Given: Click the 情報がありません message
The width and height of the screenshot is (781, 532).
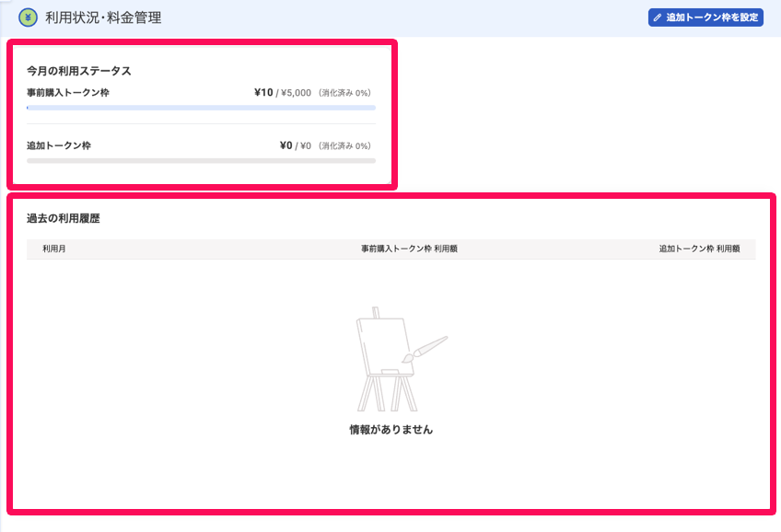Looking at the screenshot, I should [391, 430].
